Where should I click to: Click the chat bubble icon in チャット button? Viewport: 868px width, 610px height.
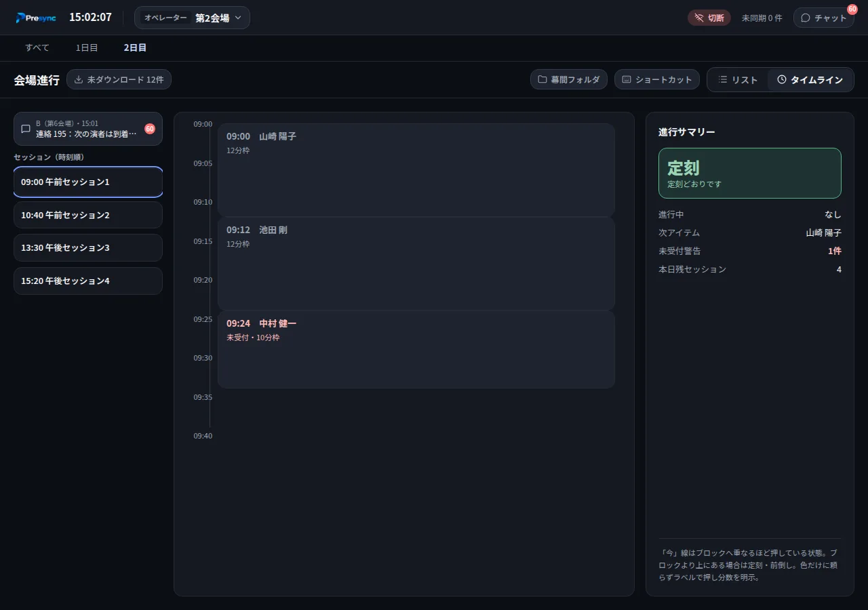click(x=806, y=18)
